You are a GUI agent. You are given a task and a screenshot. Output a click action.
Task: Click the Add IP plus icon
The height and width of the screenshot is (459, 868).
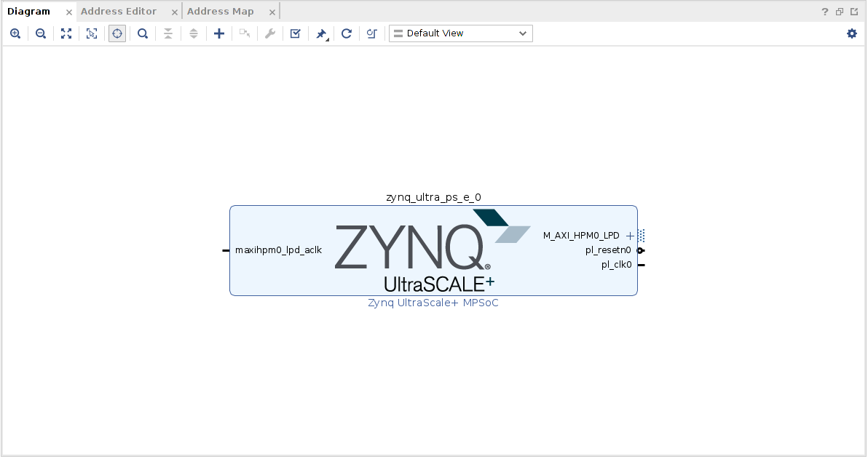pos(219,33)
